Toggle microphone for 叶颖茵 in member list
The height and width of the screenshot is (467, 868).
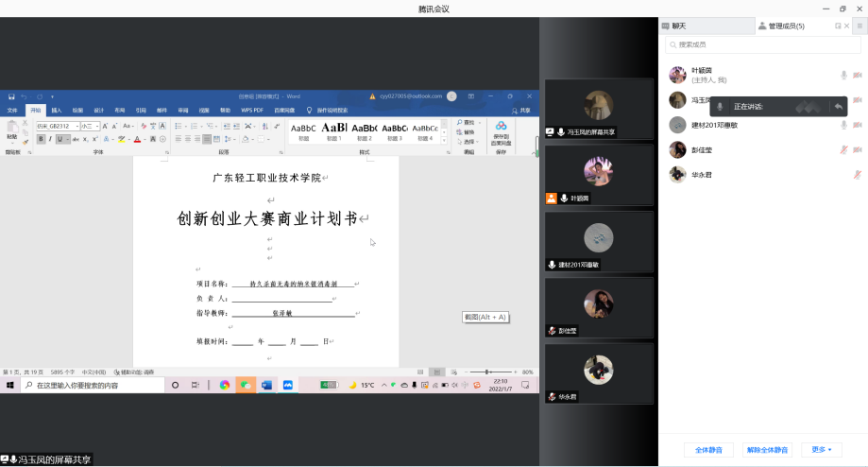tap(843, 75)
